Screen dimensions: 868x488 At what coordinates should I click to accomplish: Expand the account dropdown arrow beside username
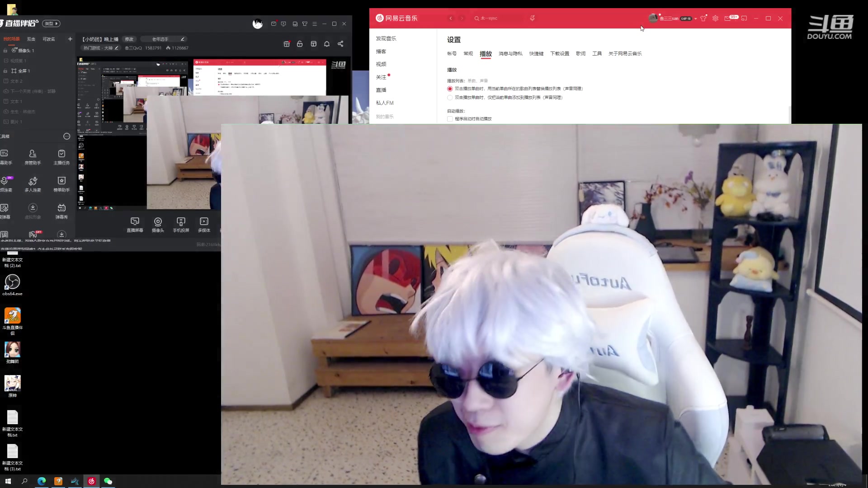[x=695, y=19]
